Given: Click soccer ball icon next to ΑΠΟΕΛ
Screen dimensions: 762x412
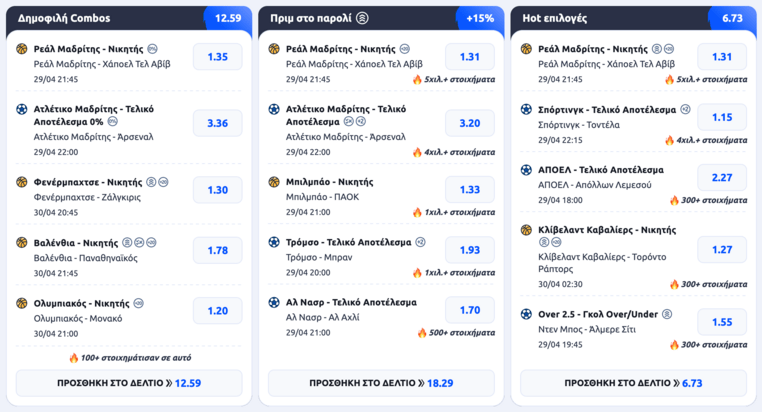Looking at the screenshot, I should click(526, 170).
